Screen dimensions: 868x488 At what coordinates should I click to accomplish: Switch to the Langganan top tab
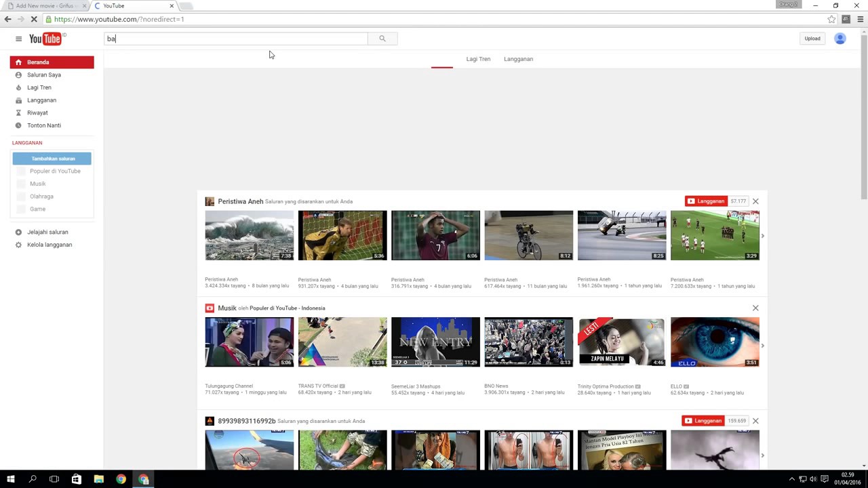(x=518, y=59)
